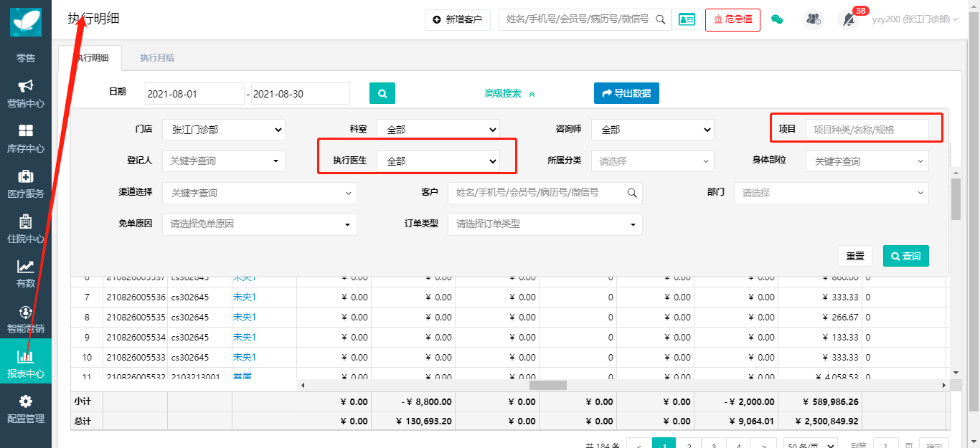The height and width of the screenshot is (448, 980).
Task: Open 住院中心 building icon
Action: [26, 229]
